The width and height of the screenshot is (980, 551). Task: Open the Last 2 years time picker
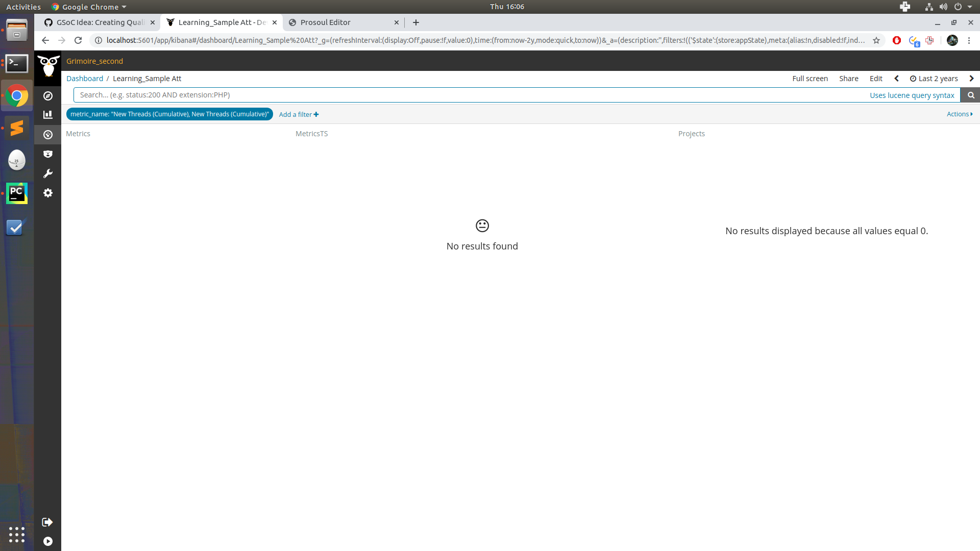pyautogui.click(x=938, y=78)
